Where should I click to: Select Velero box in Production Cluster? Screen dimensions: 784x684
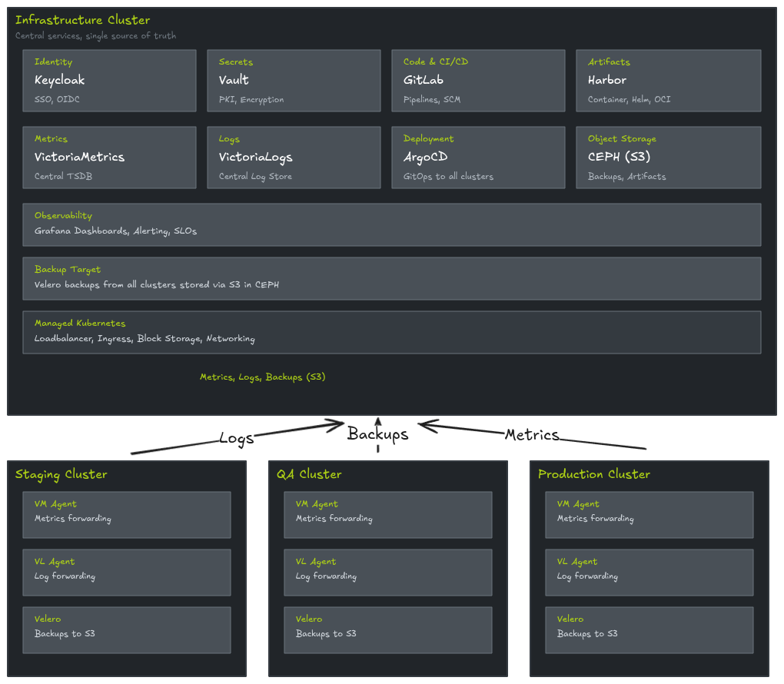coord(649,629)
